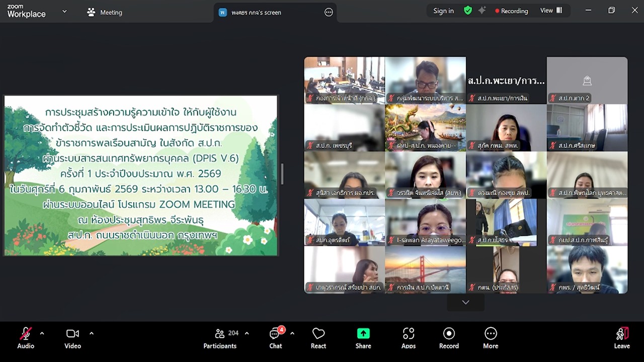This screenshot has height=362, width=644.
Task: Open the View layout menu
Action: click(x=551, y=11)
